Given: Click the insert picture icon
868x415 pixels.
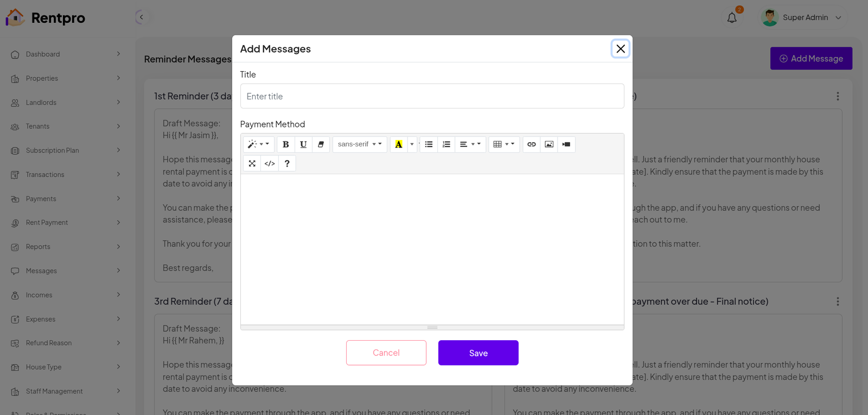Looking at the screenshot, I should tap(549, 144).
